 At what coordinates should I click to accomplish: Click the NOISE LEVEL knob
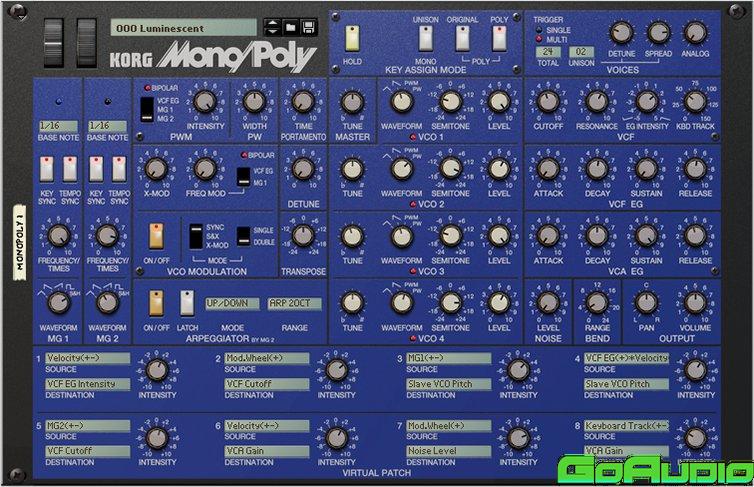coord(548,303)
